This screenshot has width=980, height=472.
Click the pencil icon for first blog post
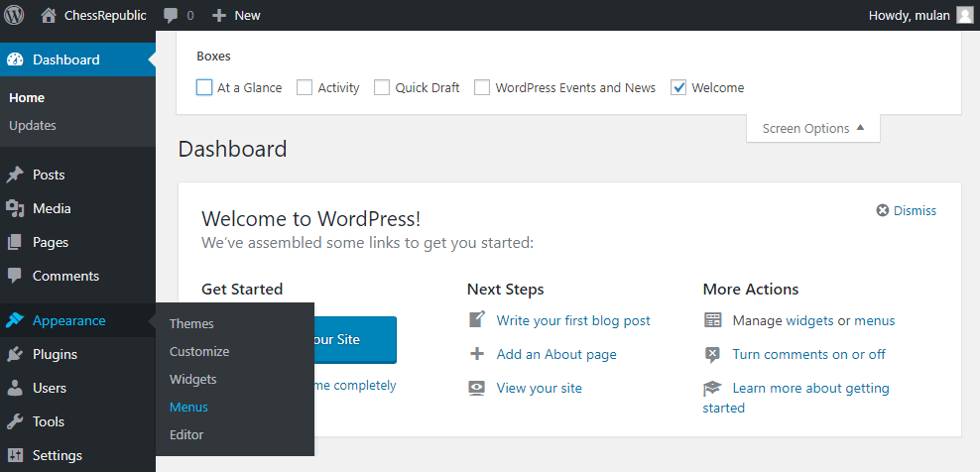tap(477, 320)
